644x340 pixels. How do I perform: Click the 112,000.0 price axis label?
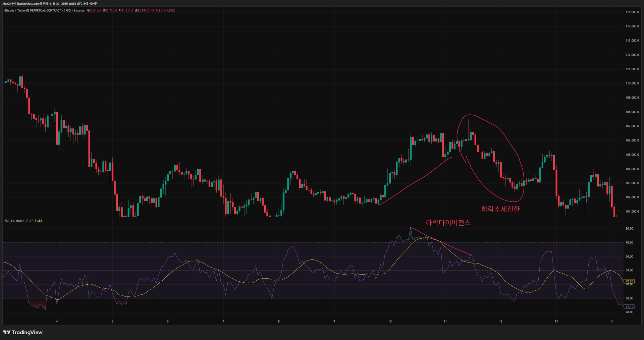click(x=632, y=55)
